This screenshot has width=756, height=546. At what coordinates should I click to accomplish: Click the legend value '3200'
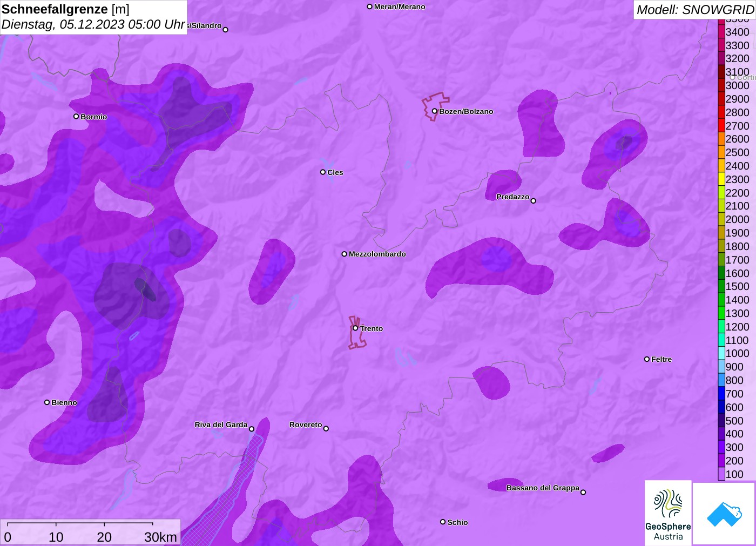coord(737,58)
